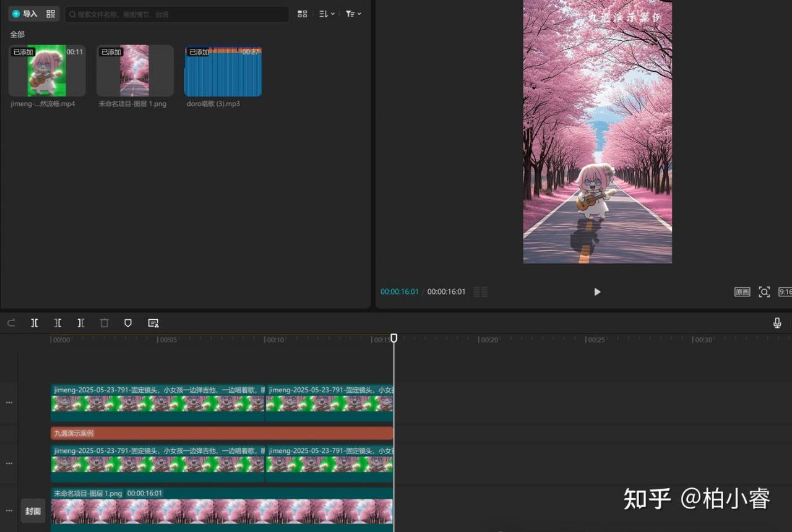This screenshot has height=532, width=792.
Task: Select the split clip tool
Action: (35, 323)
